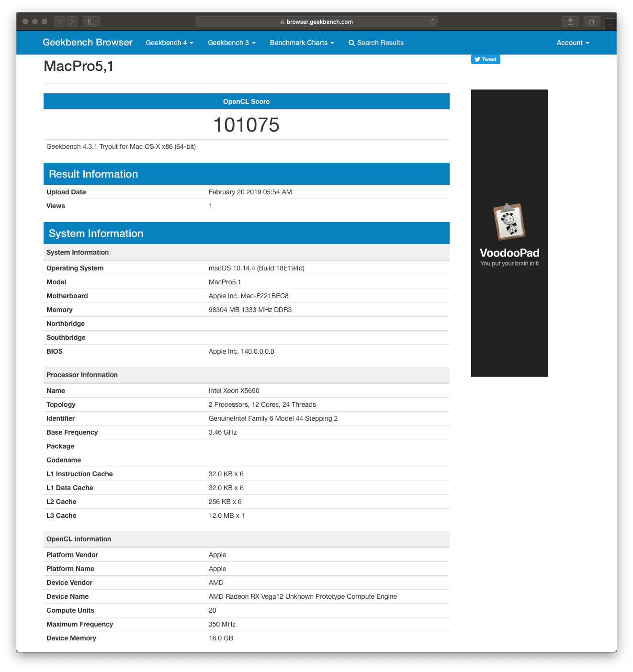This screenshot has width=633, height=672.
Task: Click the VoodooPad advertisement title
Action: click(x=509, y=253)
